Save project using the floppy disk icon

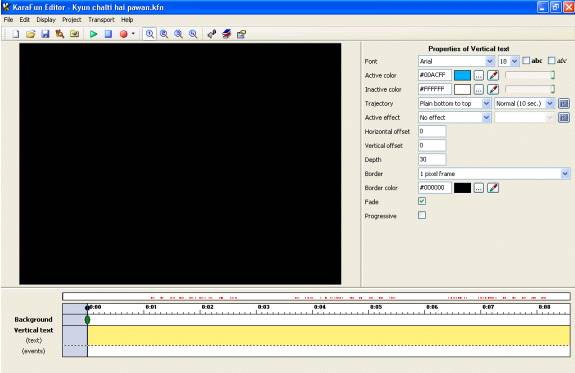coord(45,34)
